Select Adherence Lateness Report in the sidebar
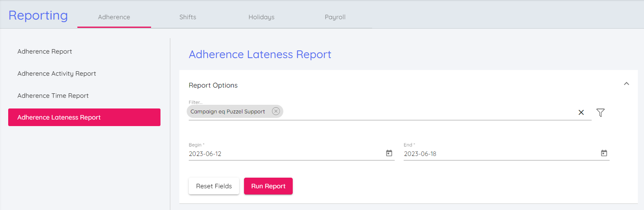The width and height of the screenshot is (644, 210). click(84, 117)
